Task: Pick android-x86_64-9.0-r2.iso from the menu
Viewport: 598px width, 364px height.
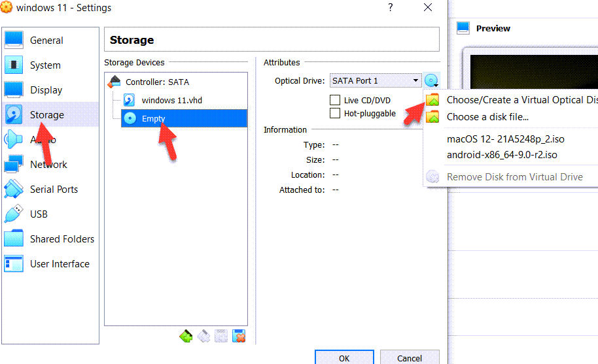Action: coord(502,155)
